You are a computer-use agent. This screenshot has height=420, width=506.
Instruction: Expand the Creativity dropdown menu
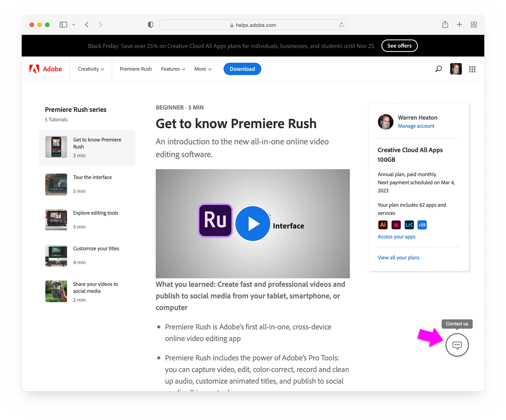tap(91, 69)
